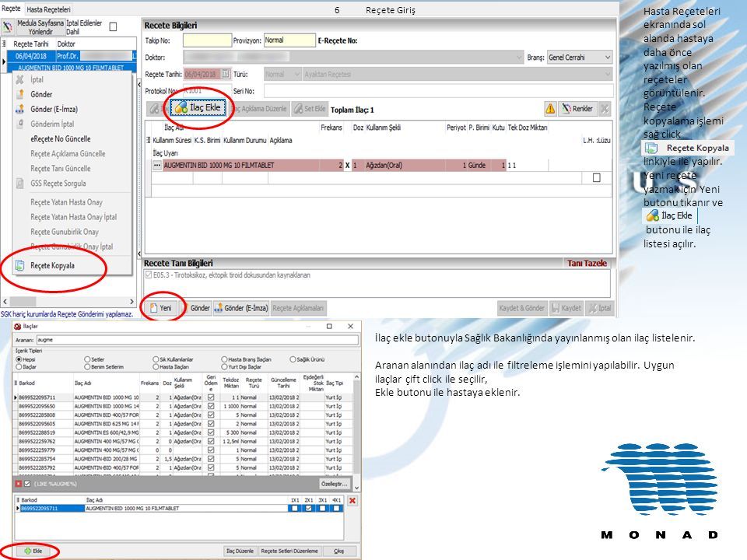Check the 2X1 dosage checkbox
This screenshot has width=747, height=560.
309,508
